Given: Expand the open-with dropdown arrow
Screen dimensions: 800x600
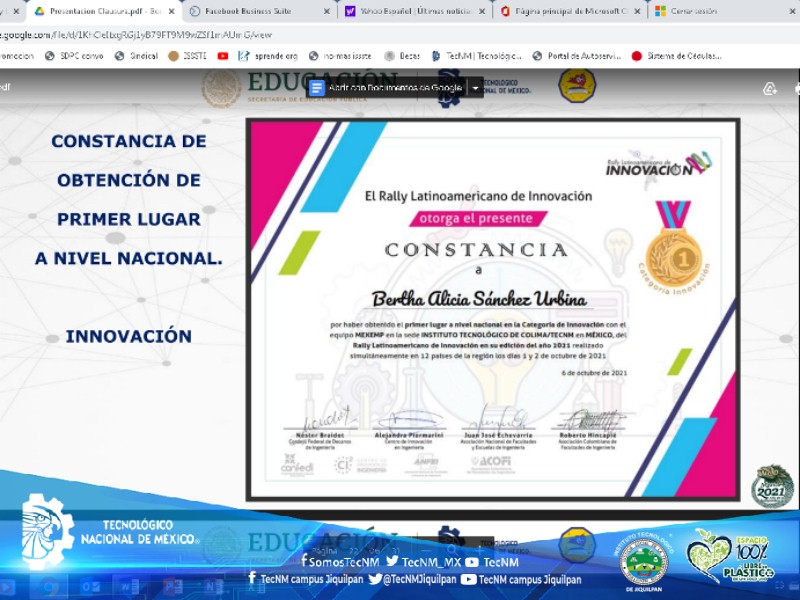Looking at the screenshot, I should (x=476, y=88).
